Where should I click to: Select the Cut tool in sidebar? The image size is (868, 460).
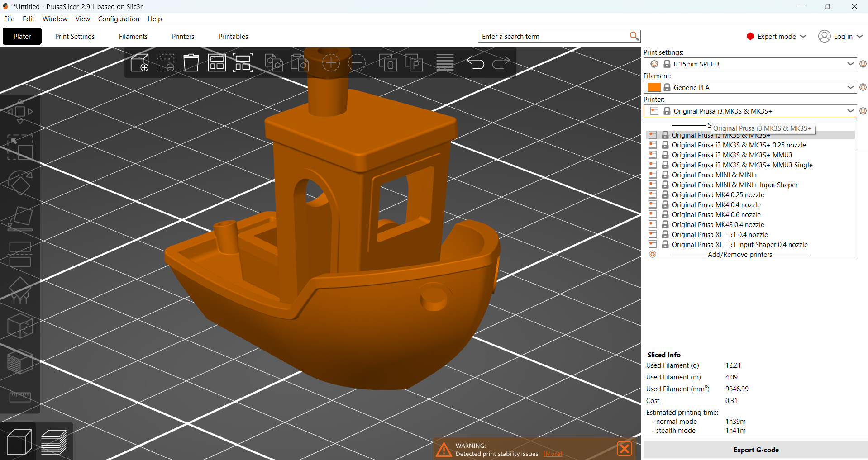pyautogui.click(x=20, y=254)
